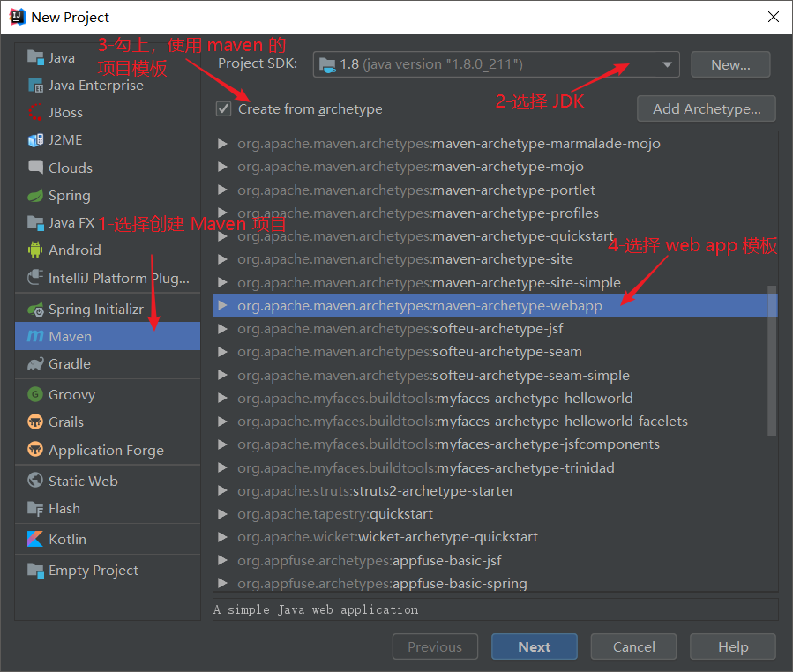
Task: Expand myfaces-archetype-trinidad node arrow
Action: click(x=222, y=467)
